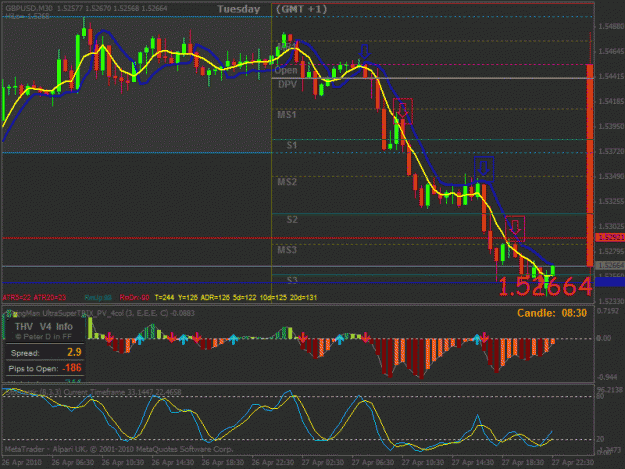Click the 1.54415 price axis value
The width and height of the screenshot is (625, 469).
point(611,76)
